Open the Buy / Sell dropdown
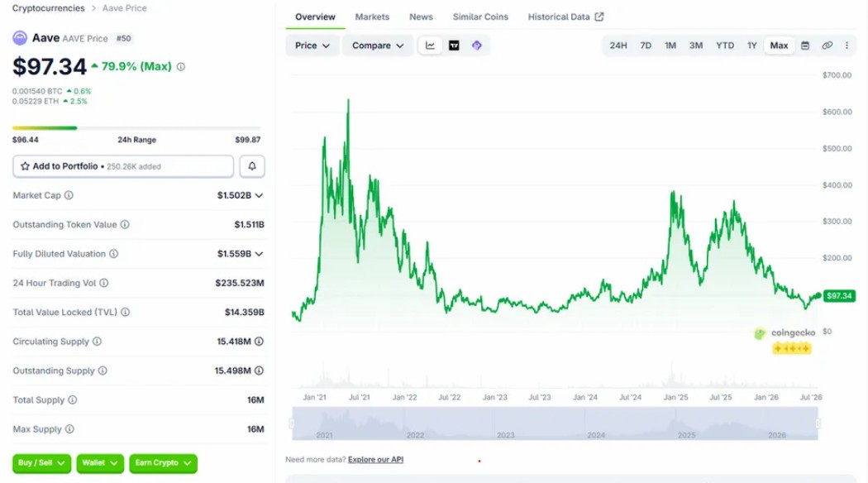Viewport: 868px width, 483px height. [41, 463]
